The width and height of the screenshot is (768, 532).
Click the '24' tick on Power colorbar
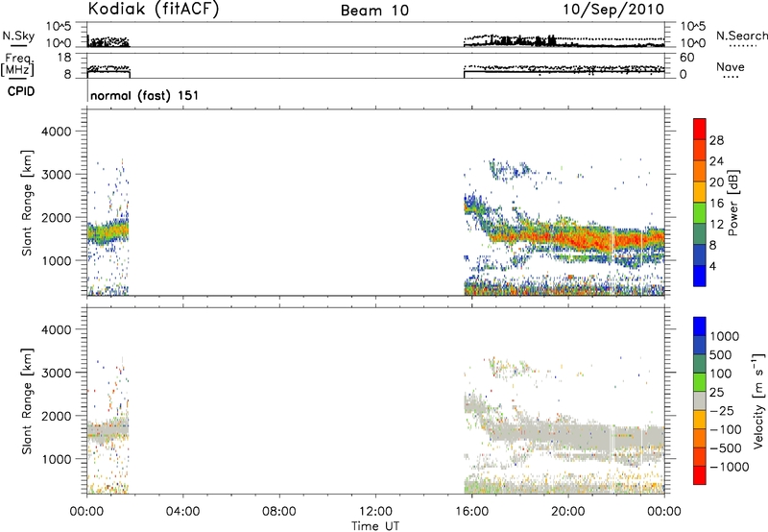[716, 161]
